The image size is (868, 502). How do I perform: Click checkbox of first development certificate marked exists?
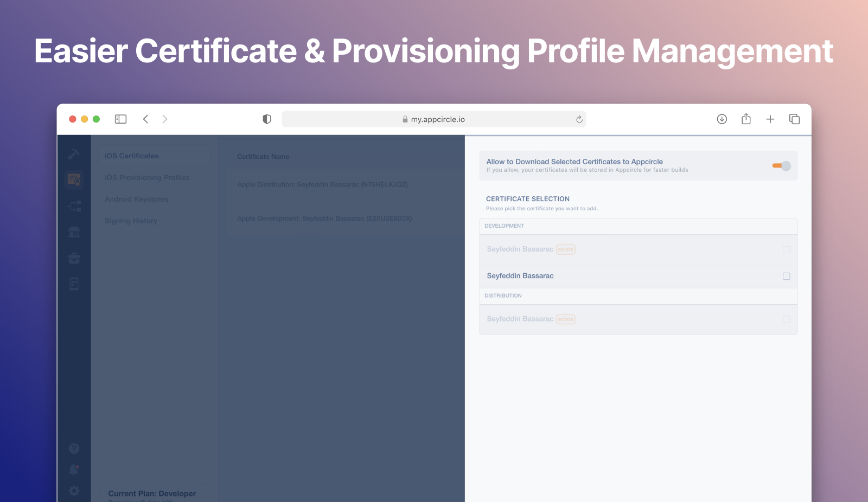pos(787,249)
